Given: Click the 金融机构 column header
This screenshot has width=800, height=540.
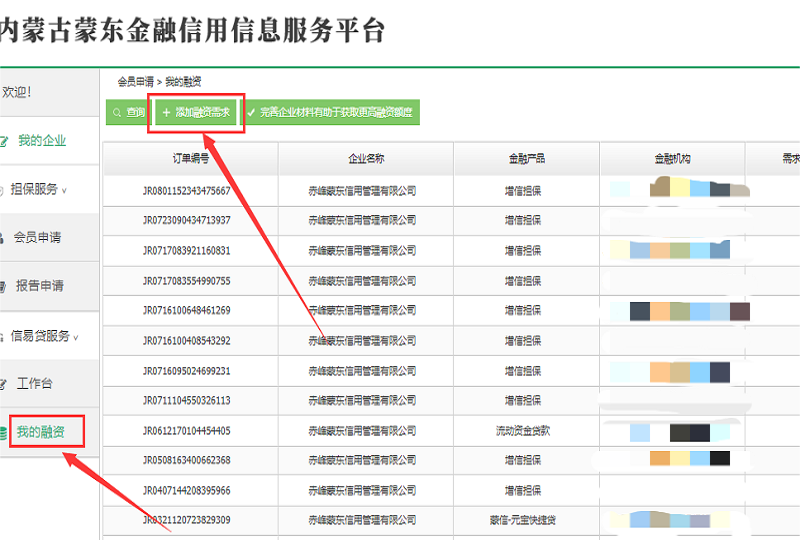Looking at the screenshot, I should (672, 159).
